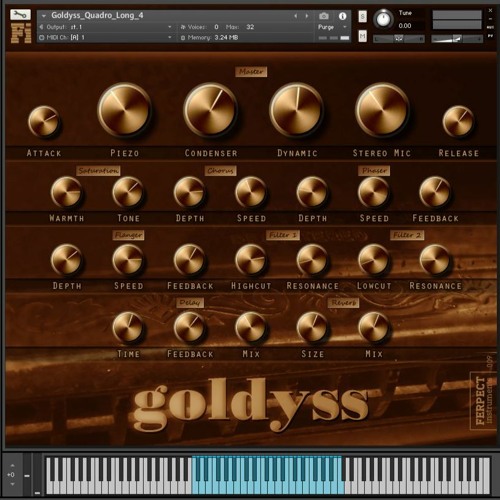Toggle the Filter 1 section label
500x500 pixels.
click(283, 235)
